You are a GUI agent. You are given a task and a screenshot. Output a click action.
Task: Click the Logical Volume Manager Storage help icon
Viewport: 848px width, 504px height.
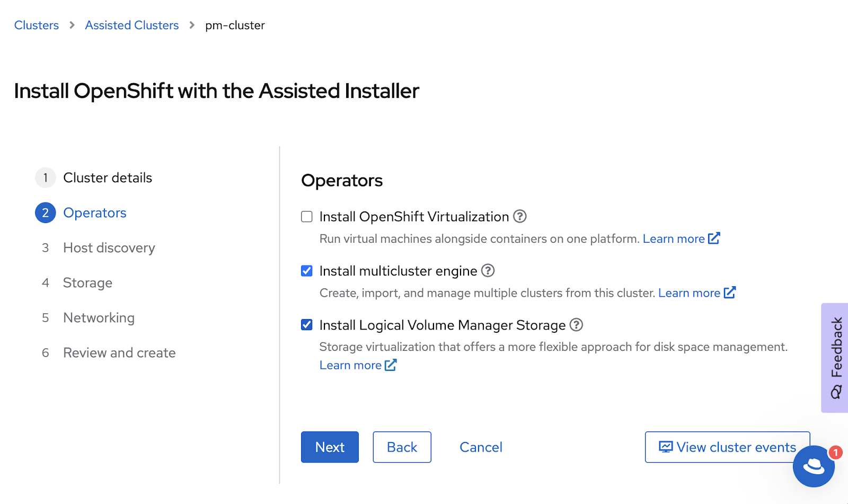[577, 325]
